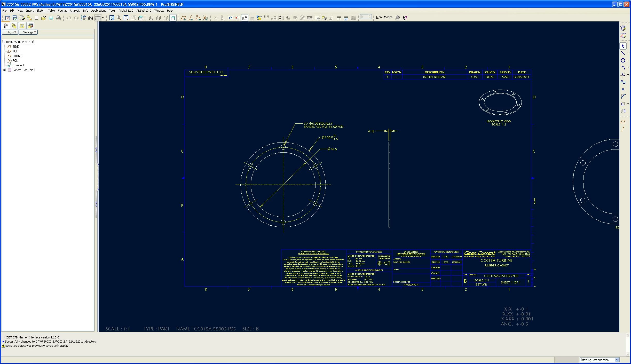The width and height of the screenshot is (631, 364).
Task: Toggle datum axis display
Action: pyautogui.click(x=191, y=18)
